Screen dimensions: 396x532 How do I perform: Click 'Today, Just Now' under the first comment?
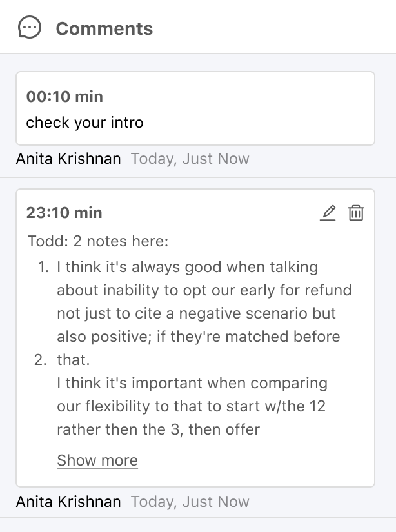[190, 159]
